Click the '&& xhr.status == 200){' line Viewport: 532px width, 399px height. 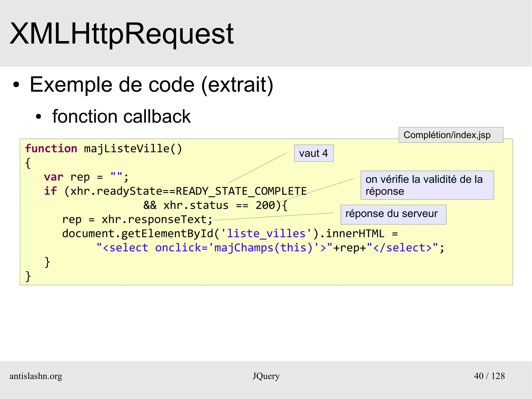(x=216, y=205)
